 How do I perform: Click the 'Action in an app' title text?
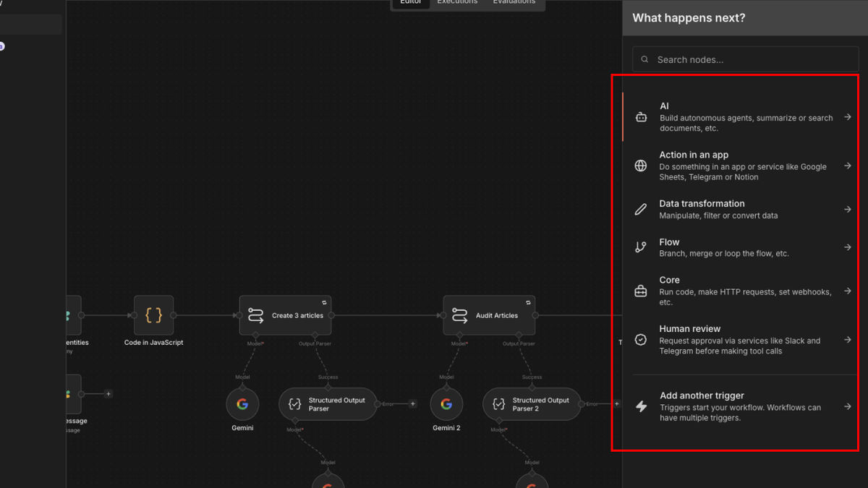pyautogui.click(x=694, y=155)
